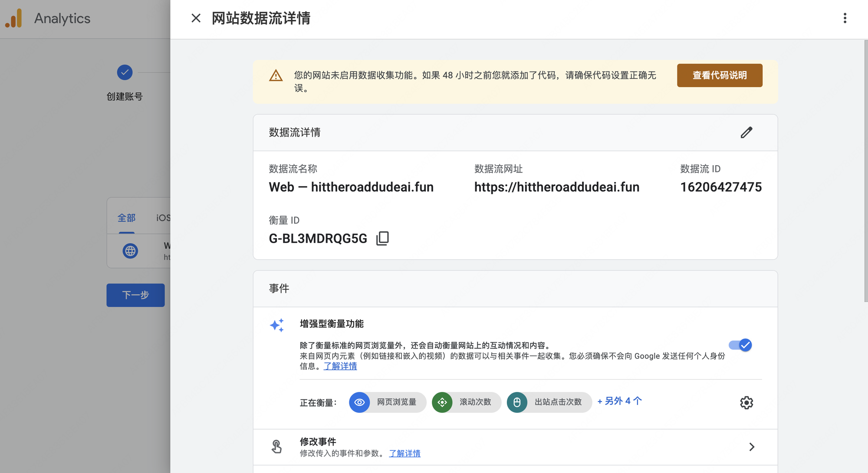
Task: Click the 修改事件 hand tap icon
Action: 276,447
